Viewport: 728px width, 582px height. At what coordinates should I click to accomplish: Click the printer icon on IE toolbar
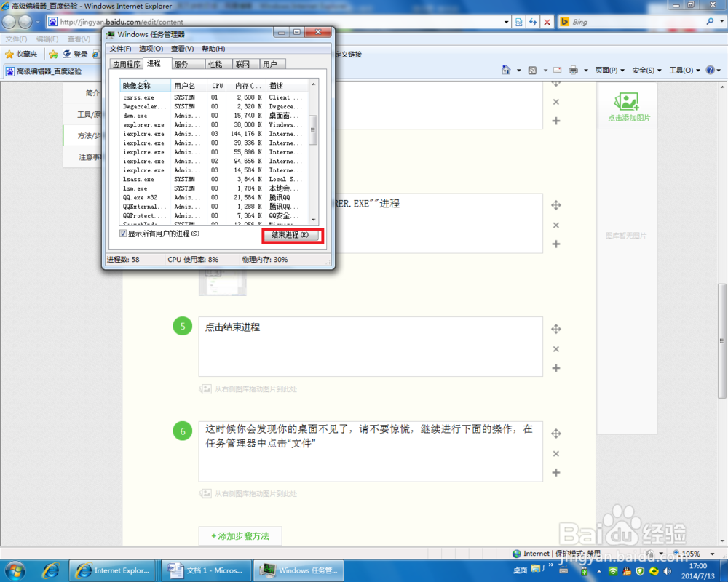(x=574, y=68)
